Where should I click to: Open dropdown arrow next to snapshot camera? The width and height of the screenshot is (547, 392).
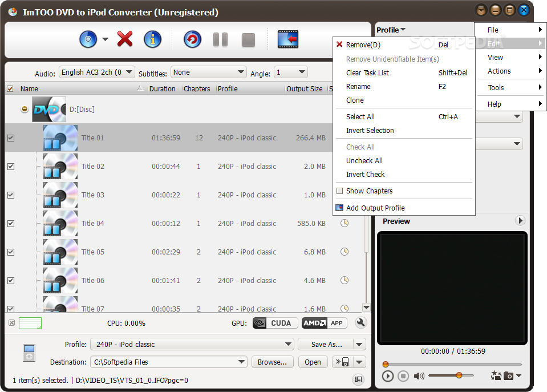click(x=518, y=376)
